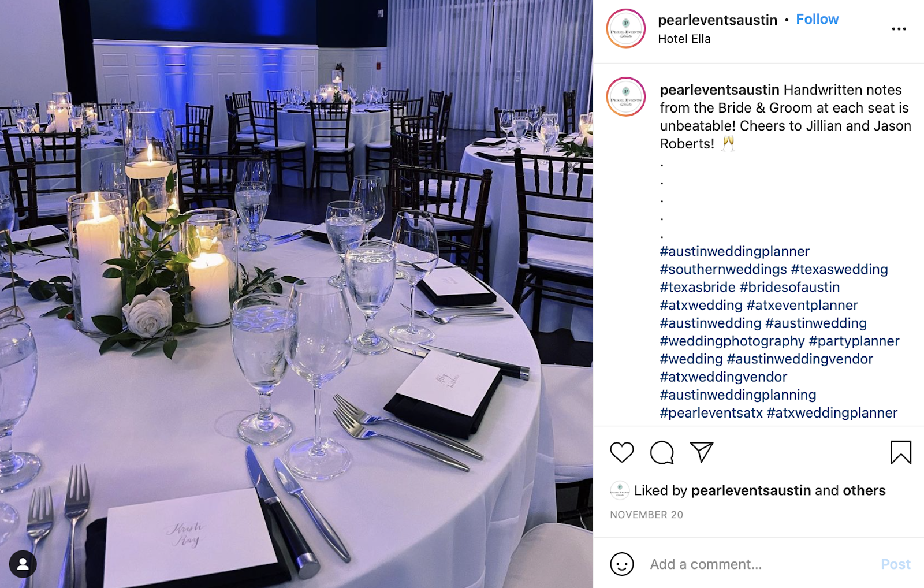Share post using paper plane icon

(702, 452)
